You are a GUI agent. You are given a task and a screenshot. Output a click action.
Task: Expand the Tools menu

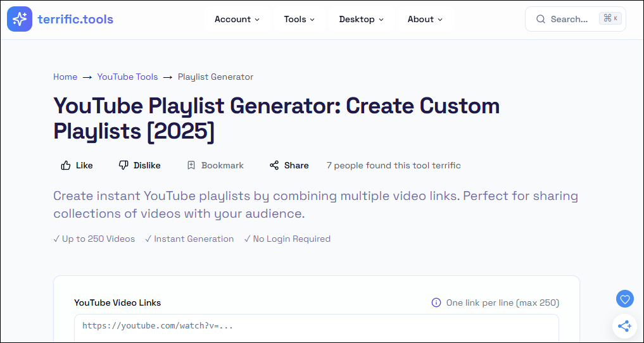[299, 19]
